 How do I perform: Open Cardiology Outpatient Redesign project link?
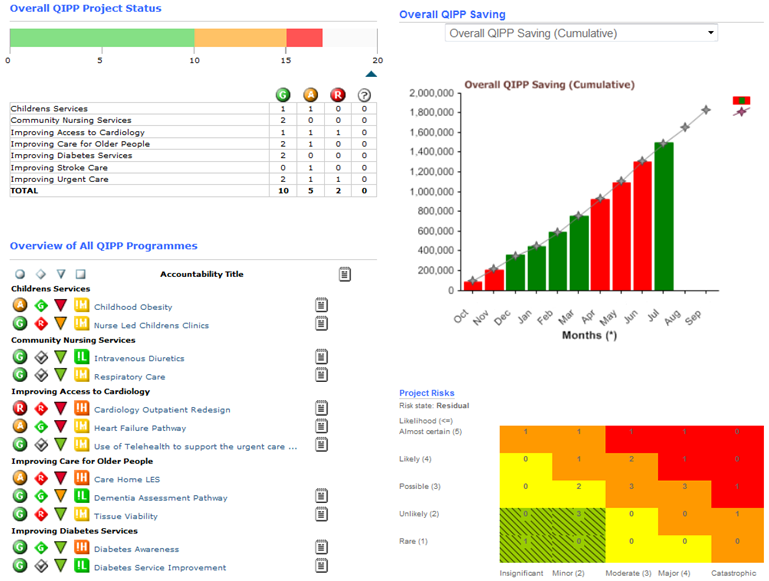[x=162, y=409]
